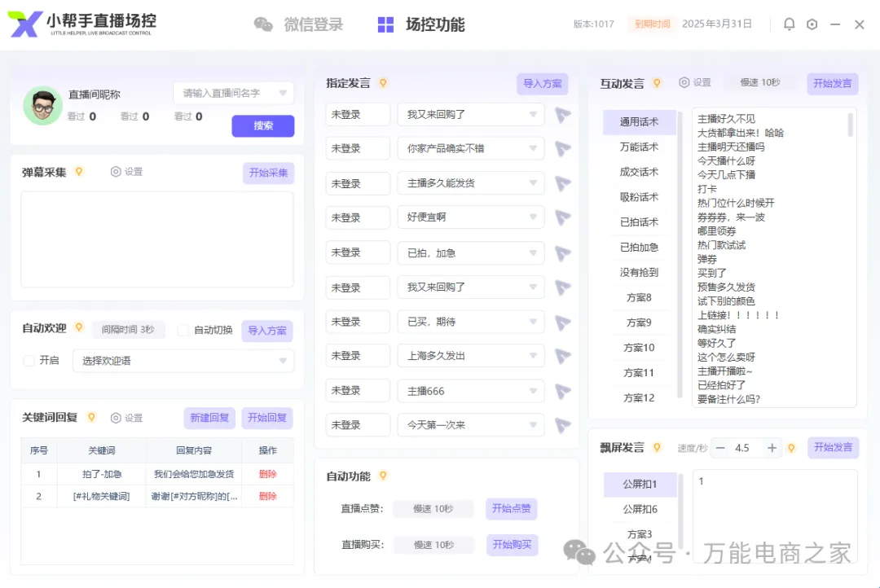Click send arrow beside 主播666

click(x=562, y=391)
